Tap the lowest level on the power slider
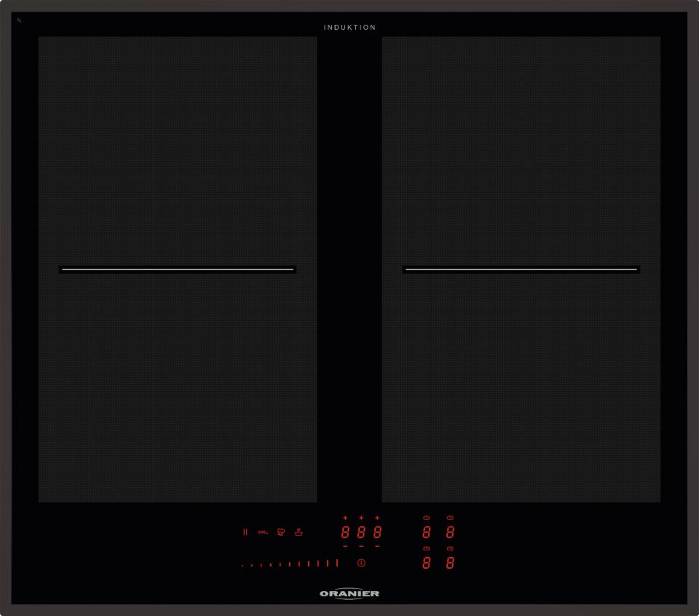 click(x=242, y=565)
